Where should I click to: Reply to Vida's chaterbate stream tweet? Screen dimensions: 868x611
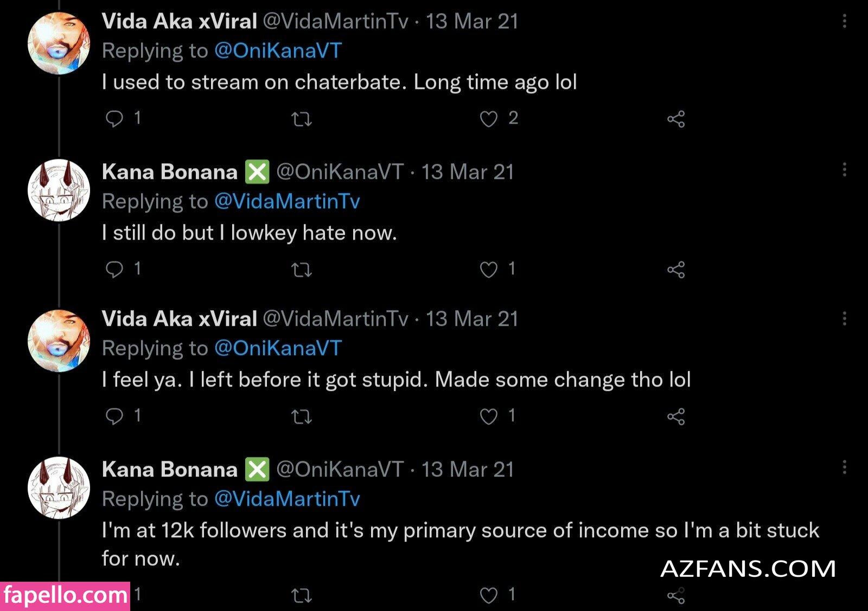coord(114,119)
